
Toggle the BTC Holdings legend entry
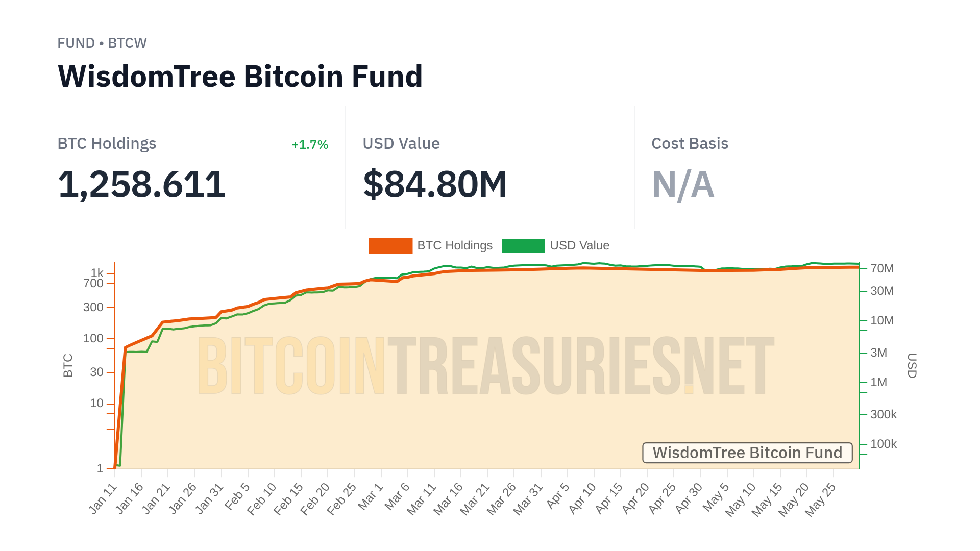coord(454,245)
